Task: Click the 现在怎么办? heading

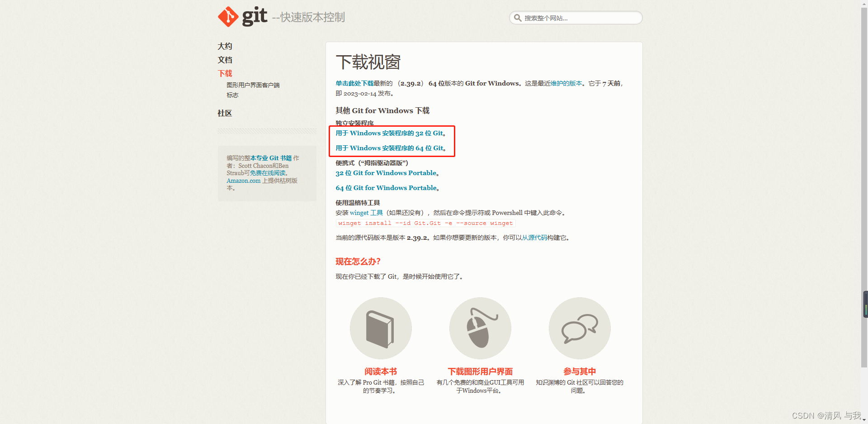Action: (x=358, y=262)
